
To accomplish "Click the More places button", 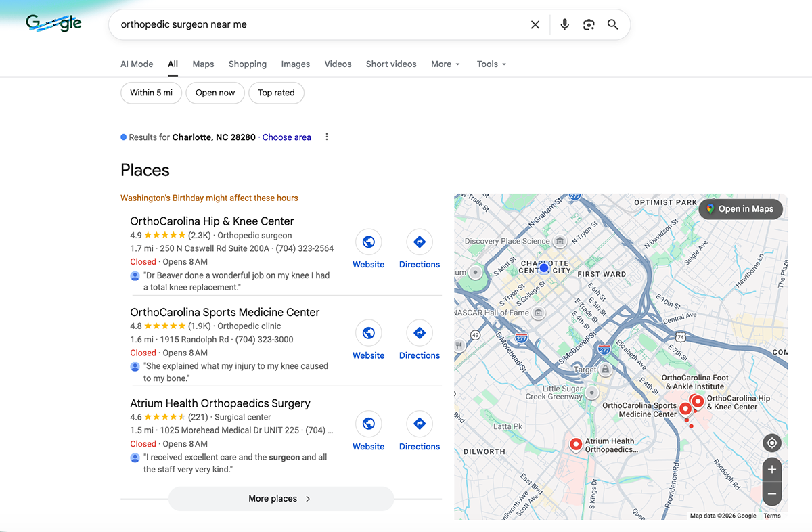I will click(x=280, y=499).
